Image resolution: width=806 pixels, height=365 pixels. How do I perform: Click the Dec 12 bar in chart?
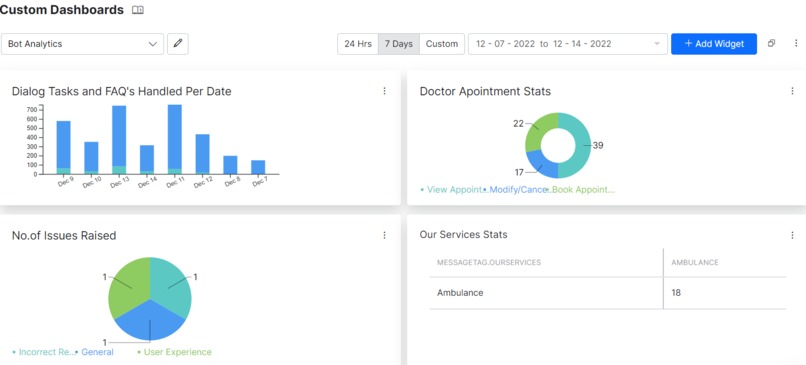coord(203,154)
